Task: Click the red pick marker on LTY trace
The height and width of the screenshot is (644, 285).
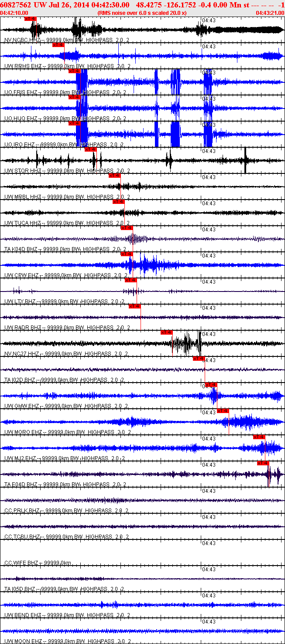Action: (130, 280)
